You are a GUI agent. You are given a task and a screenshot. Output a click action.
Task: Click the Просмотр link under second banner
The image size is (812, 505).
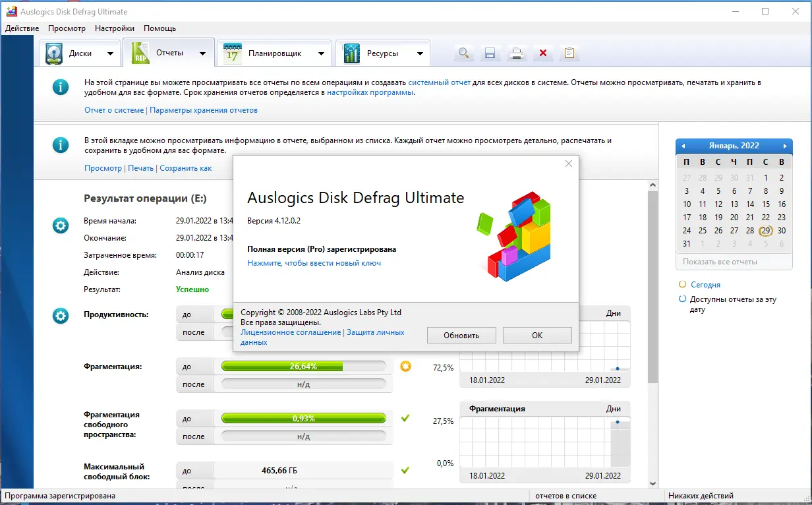pyautogui.click(x=103, y=168)
